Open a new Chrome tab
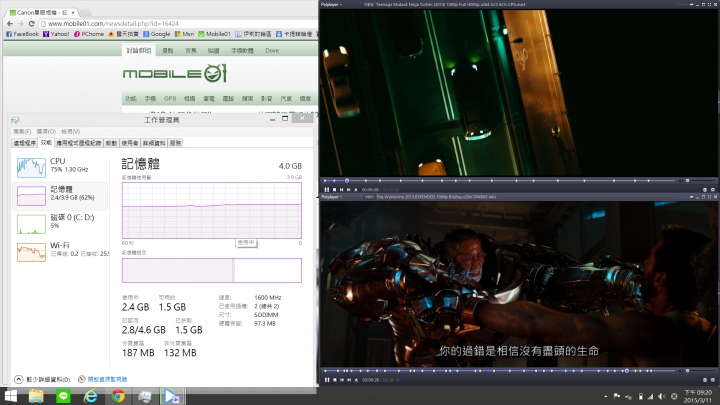This screenshot has height=405, width=720. 86,12
